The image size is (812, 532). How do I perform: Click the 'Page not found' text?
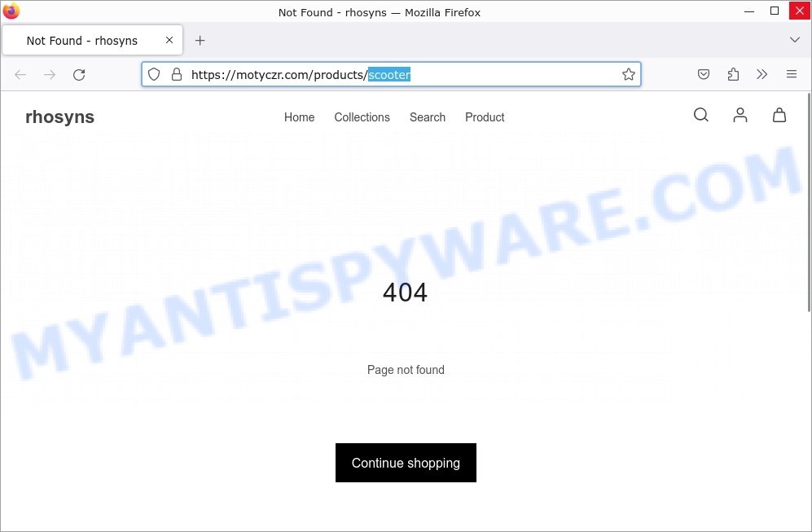pos(406,370)
